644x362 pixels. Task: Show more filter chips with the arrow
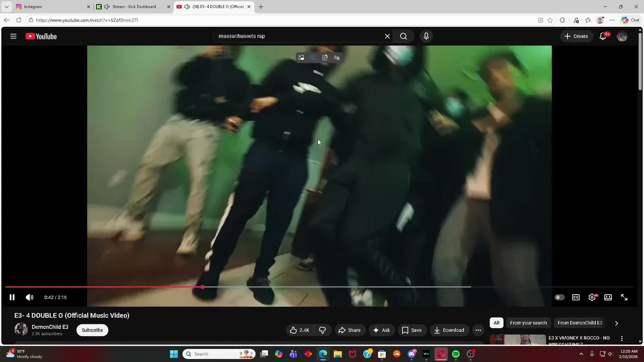click(616, 323)
